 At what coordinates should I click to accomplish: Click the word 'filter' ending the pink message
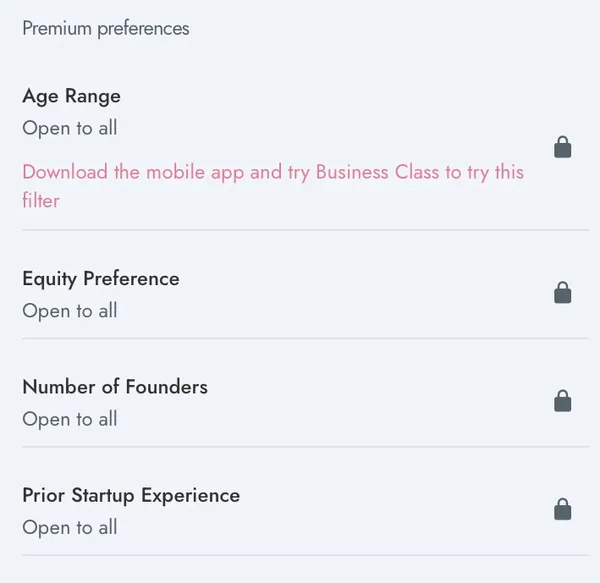coord(41,200)
